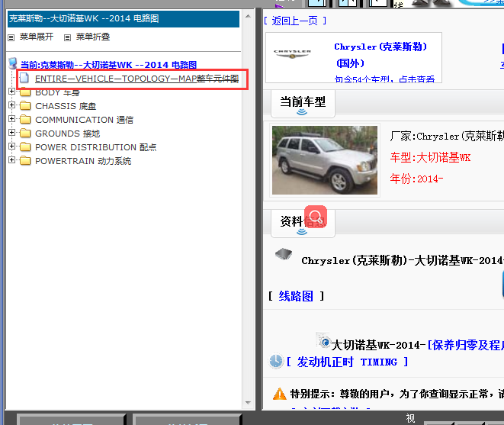Select POWER DISTRIBUTION 配点 tree item
Image resolution: width=504 pixels, height=425 pixels.
[x=96, y=147]
